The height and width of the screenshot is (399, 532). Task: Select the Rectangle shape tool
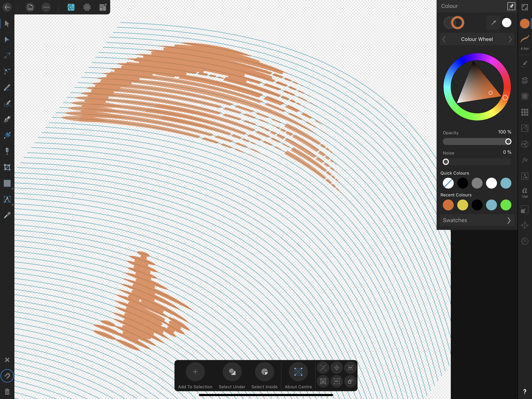(x=7, y=183)
